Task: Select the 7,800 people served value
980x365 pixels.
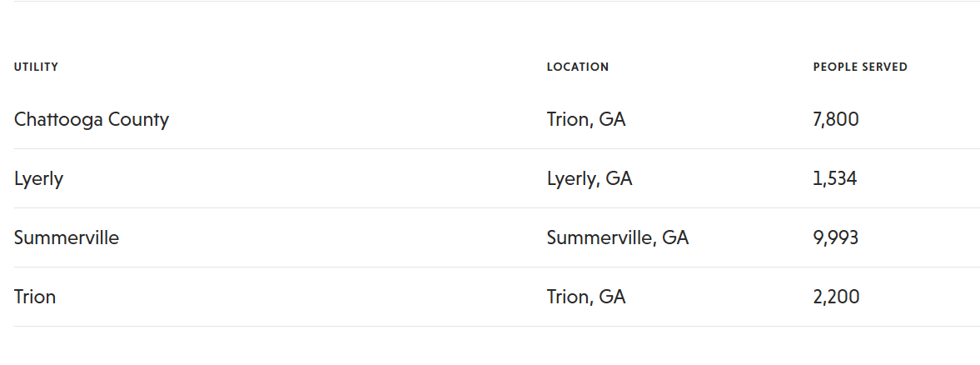Action: 836,119
